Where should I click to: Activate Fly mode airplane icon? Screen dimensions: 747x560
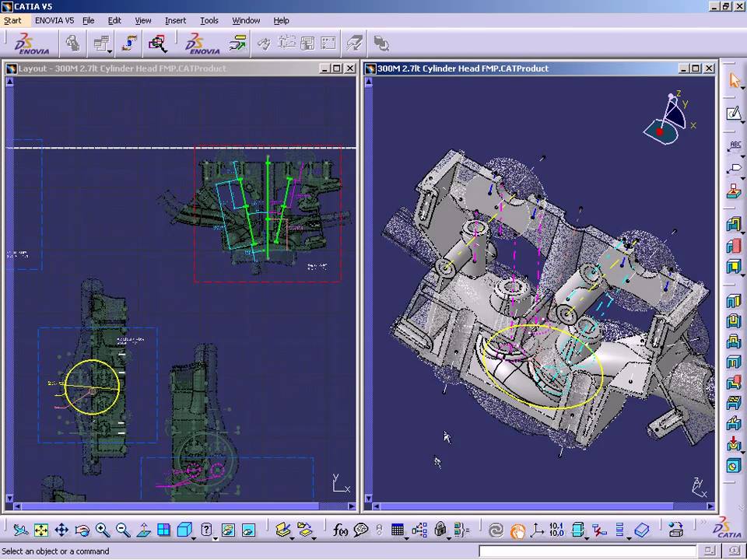(x=20, y=530)
